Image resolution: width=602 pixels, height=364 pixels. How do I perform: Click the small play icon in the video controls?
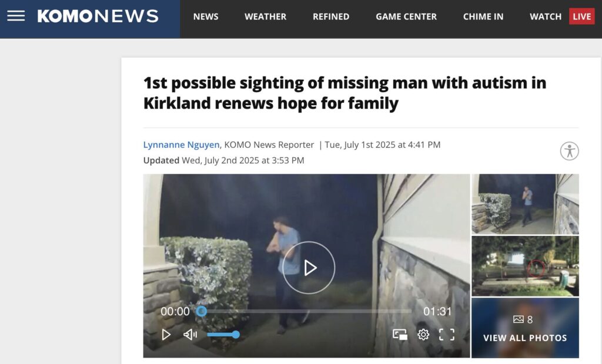click(166, 335)
